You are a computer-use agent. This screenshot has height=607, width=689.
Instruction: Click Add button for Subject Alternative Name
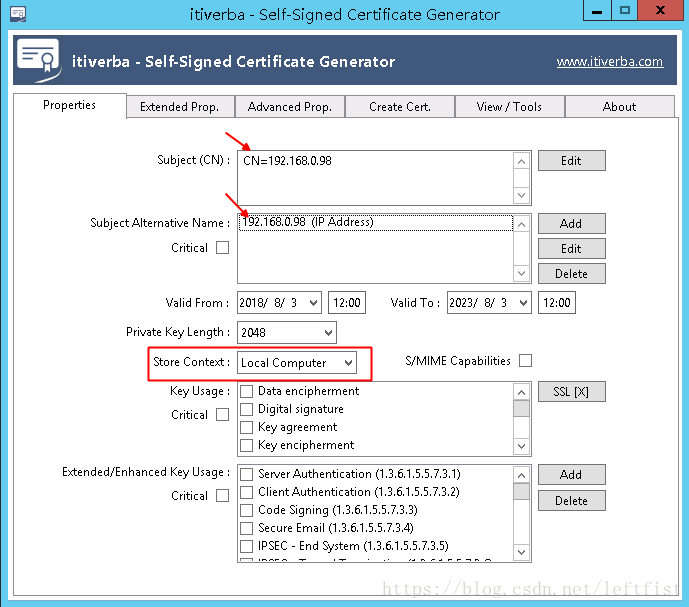coord(571,224)
